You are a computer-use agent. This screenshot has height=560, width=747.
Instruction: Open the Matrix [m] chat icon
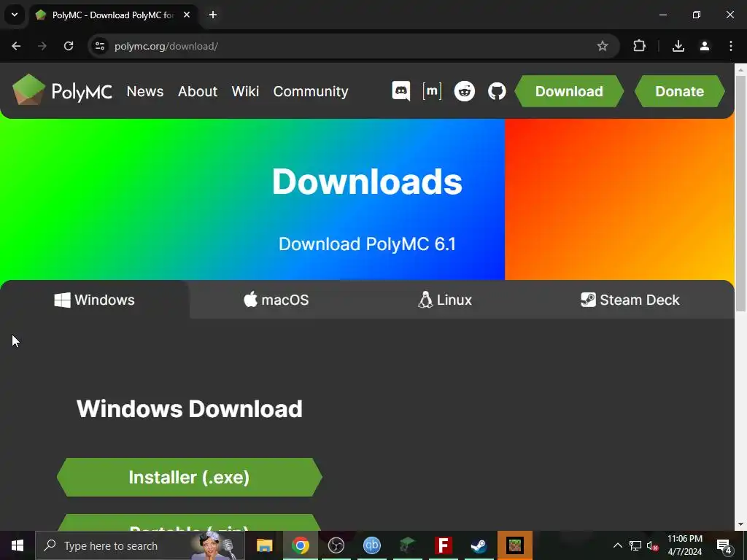(x=432, y=90)
